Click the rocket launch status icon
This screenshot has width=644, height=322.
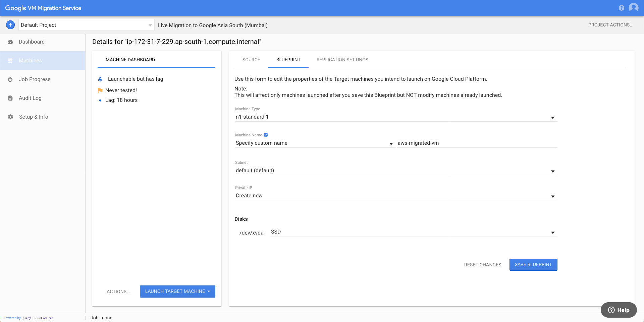coord(100,79)
